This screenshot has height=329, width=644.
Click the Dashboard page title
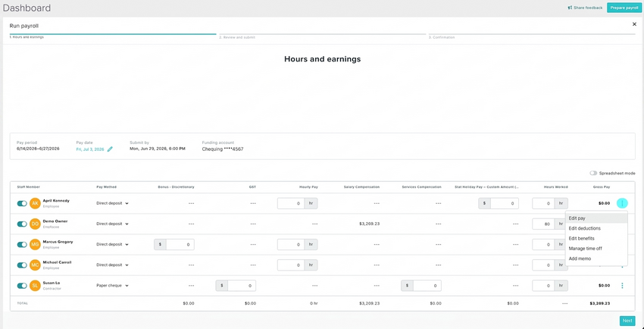point(27,8)
